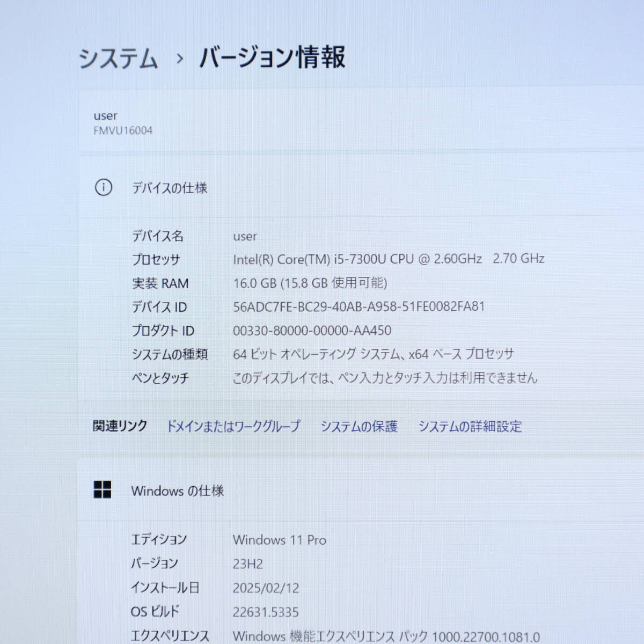
Task: Click the 実装 RAM label
Action: [x=160, y=283]
